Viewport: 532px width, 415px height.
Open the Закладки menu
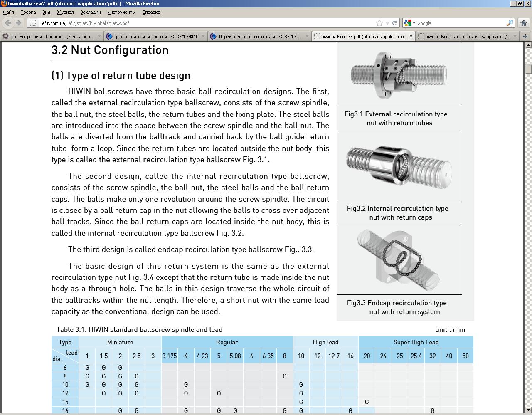tap(90, 12)
